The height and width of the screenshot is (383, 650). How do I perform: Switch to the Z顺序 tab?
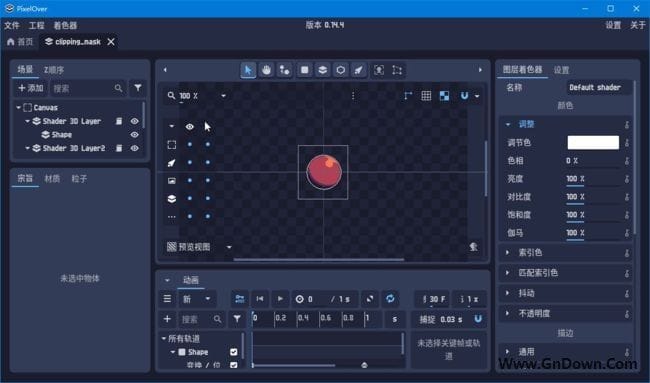[x=54, y=70]
